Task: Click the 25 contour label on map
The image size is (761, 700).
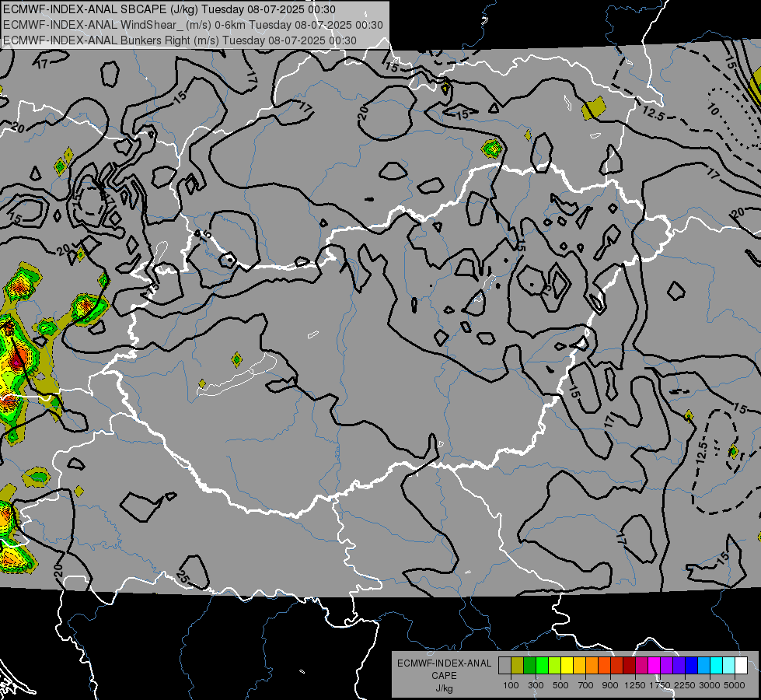Action: tap(183, 578)
